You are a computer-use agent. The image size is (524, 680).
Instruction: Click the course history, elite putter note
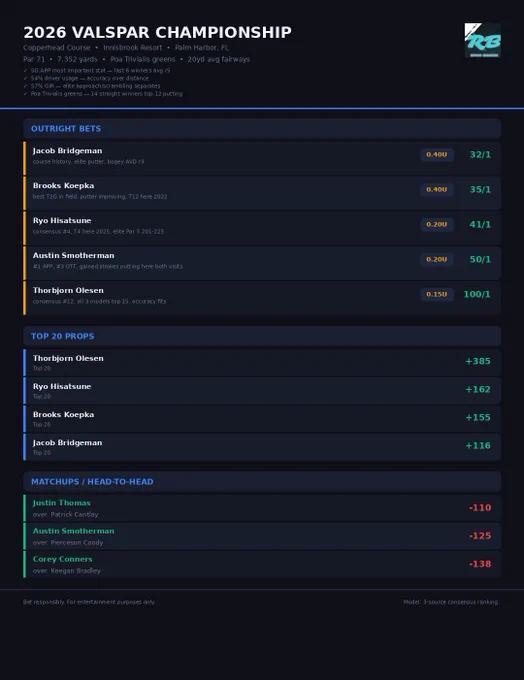pyautogui.click(x=88, y=162)
